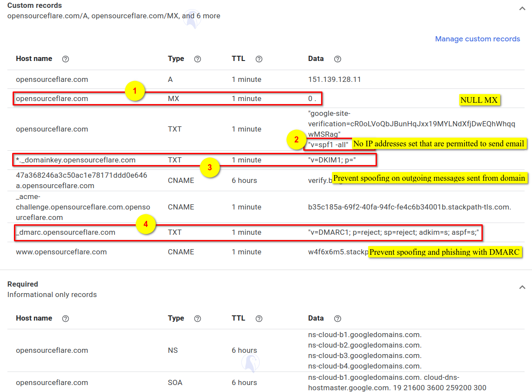532x392 pixels.
Task: Click Data help icon in Required section
Action: pyautogui.click(x=337, y=318)
